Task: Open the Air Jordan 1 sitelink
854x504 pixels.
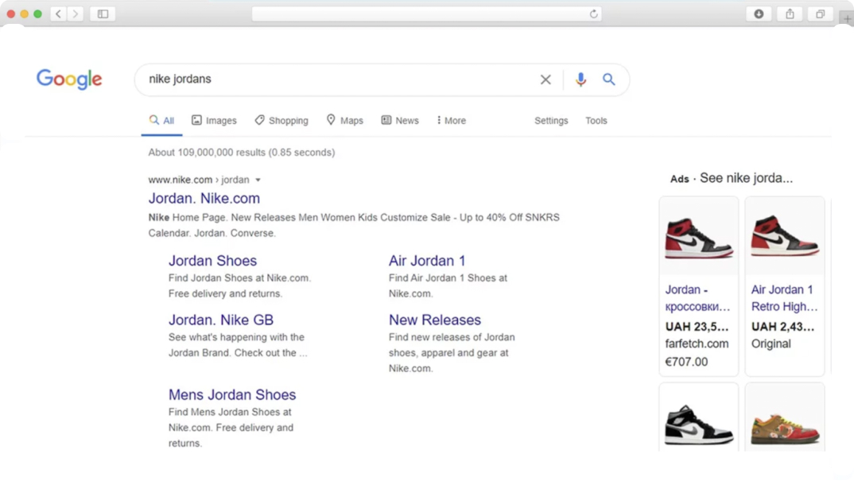Action: tap(427, 261)
